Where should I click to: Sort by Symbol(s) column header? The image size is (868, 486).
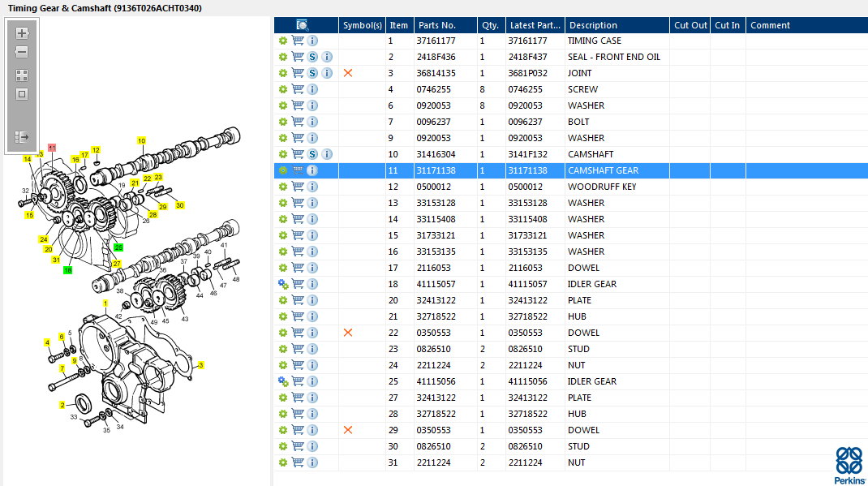point(362,25)
